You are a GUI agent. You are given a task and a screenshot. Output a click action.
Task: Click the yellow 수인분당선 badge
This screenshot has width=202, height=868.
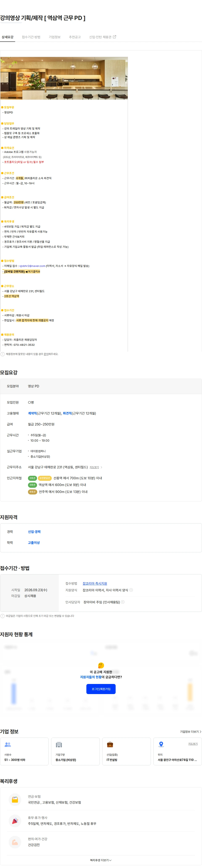click(x=45, y=478)
